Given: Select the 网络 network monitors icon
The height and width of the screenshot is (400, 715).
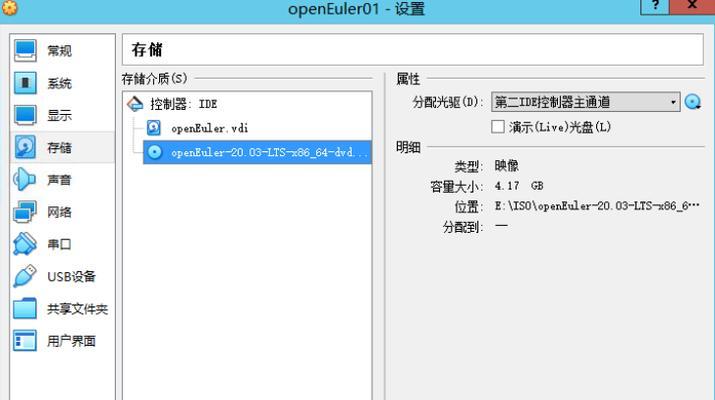Looking at the screenshot, I should 25,212.
